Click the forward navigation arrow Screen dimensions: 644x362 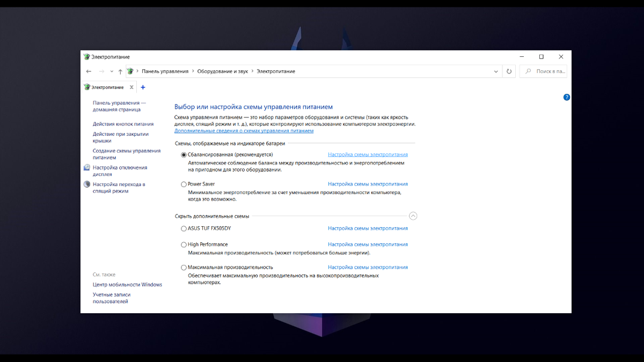(101, 71)
